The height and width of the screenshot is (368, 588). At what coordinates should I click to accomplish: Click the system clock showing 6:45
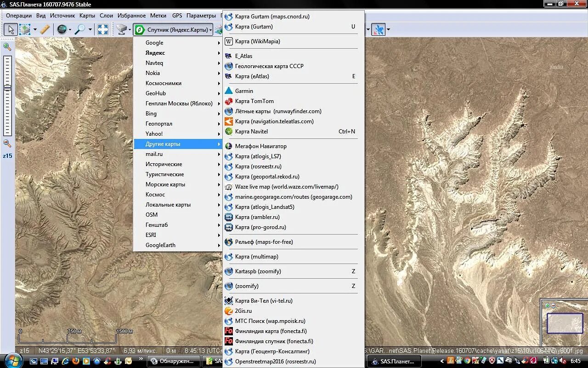[575, 362]
